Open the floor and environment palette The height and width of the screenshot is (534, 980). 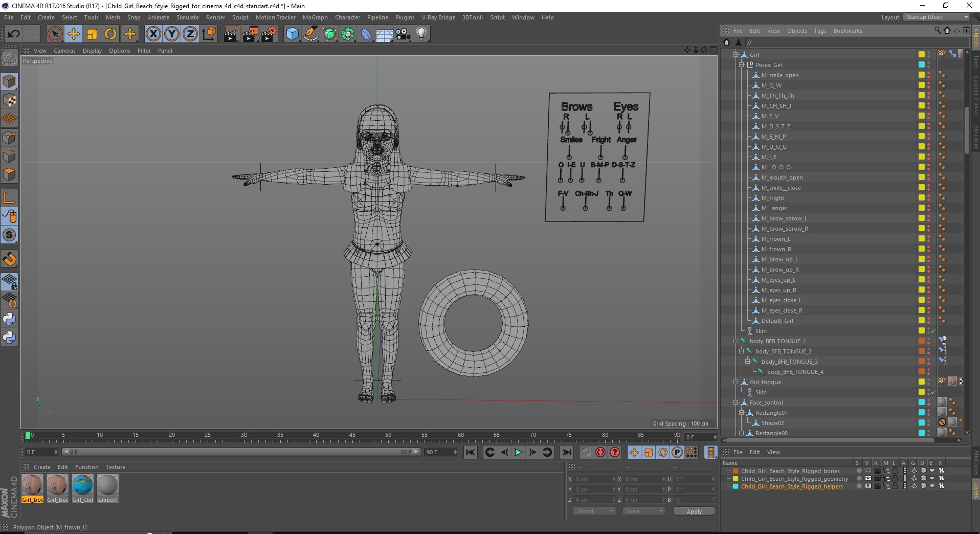click(385, 34)
